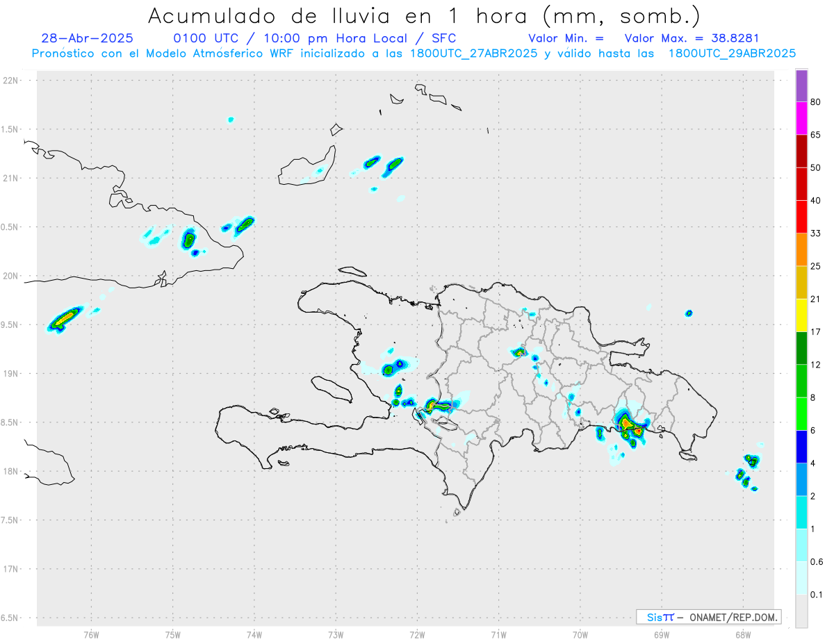Click the purple segment atop the color scale
This screenshot has width=834, height=644.
click(x=801, y=86)
